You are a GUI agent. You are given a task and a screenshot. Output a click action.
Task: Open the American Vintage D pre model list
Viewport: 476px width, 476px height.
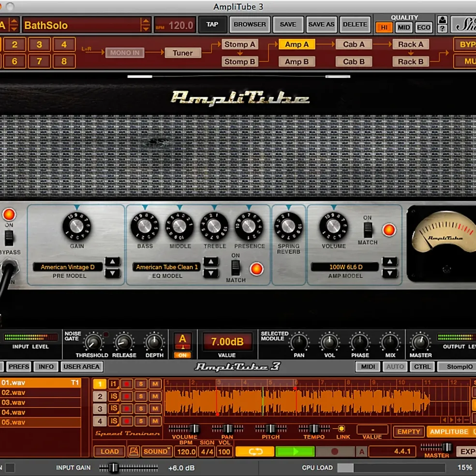(x=67, y=267)
